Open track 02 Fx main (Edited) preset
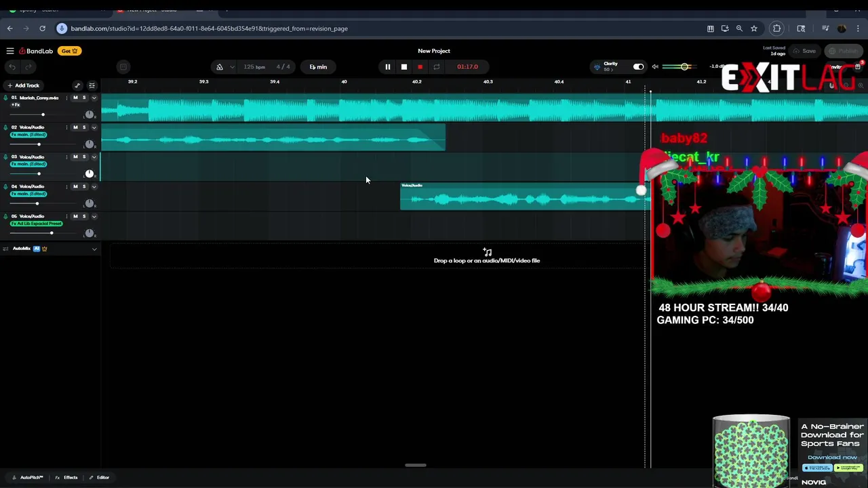Image resolution: width=868 pixels, height=488 pixels. point(28,134)
